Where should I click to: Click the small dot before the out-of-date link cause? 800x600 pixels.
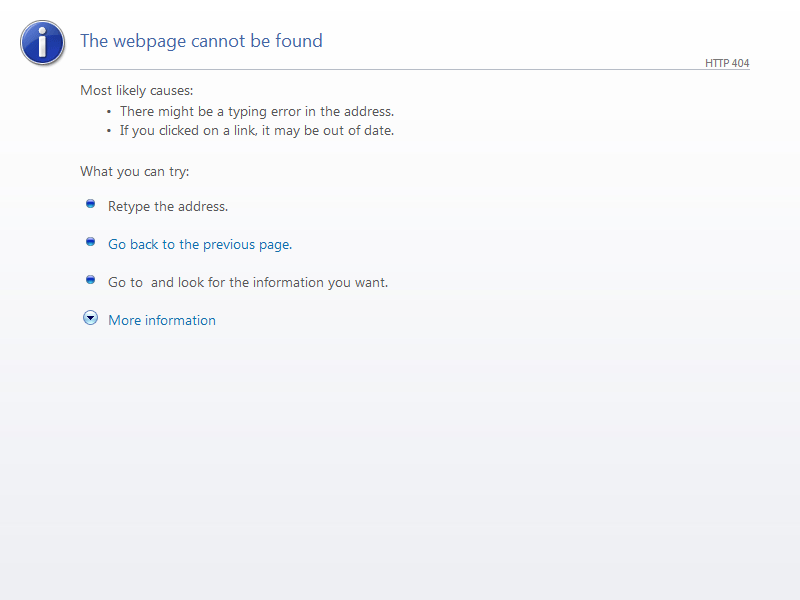[x=109, y=130]
